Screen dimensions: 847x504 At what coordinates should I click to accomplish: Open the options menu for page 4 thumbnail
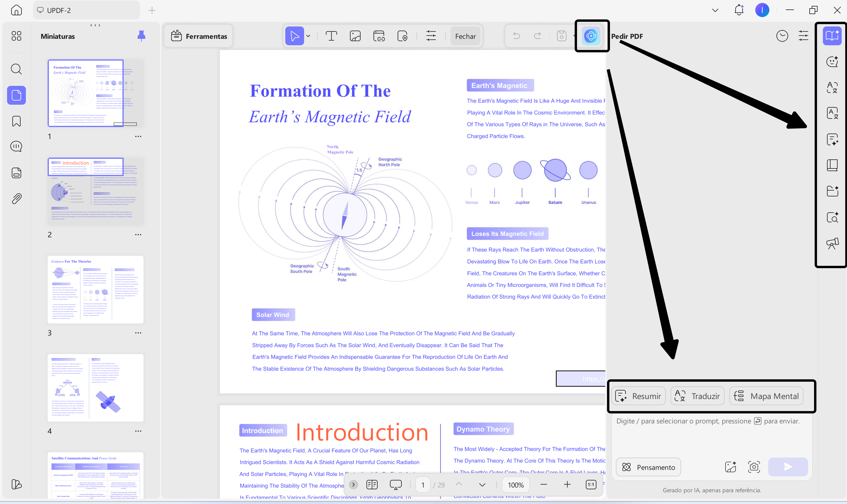pos(138,431)
